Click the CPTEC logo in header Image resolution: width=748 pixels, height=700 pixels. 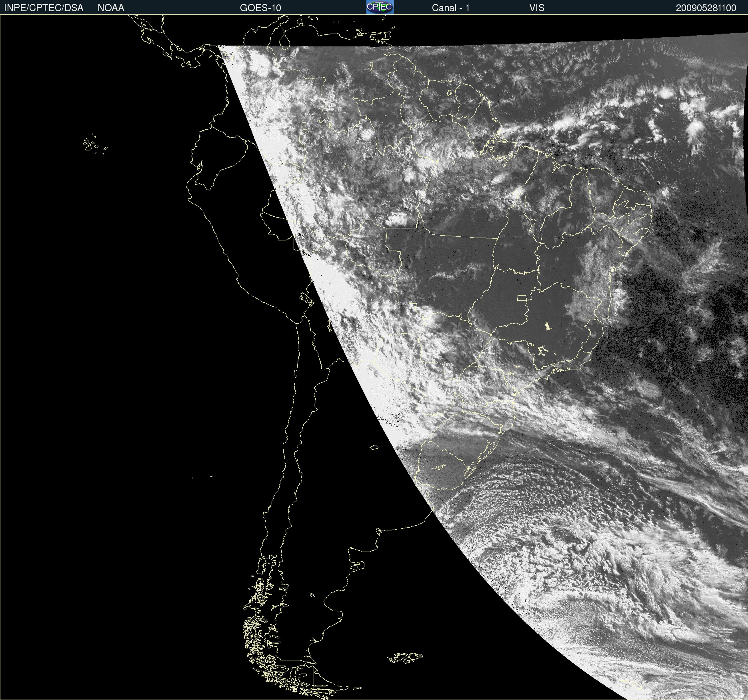pos(380,7)
